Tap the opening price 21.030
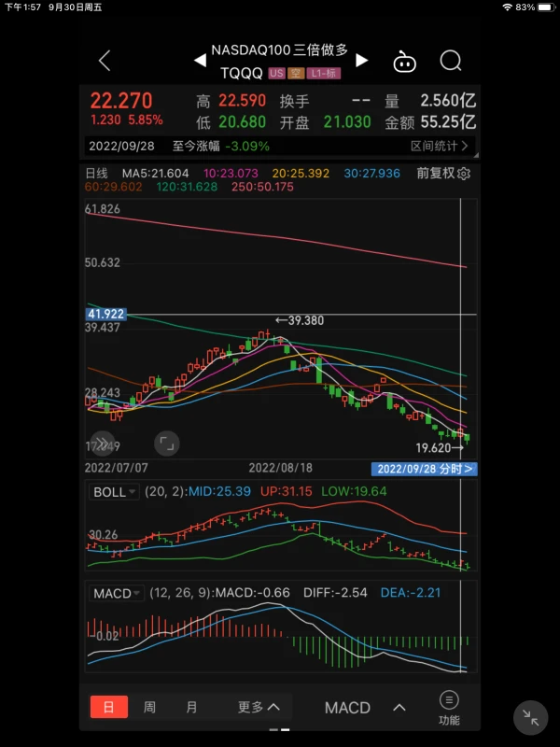560x747 pixels. [x=347, y=122]
